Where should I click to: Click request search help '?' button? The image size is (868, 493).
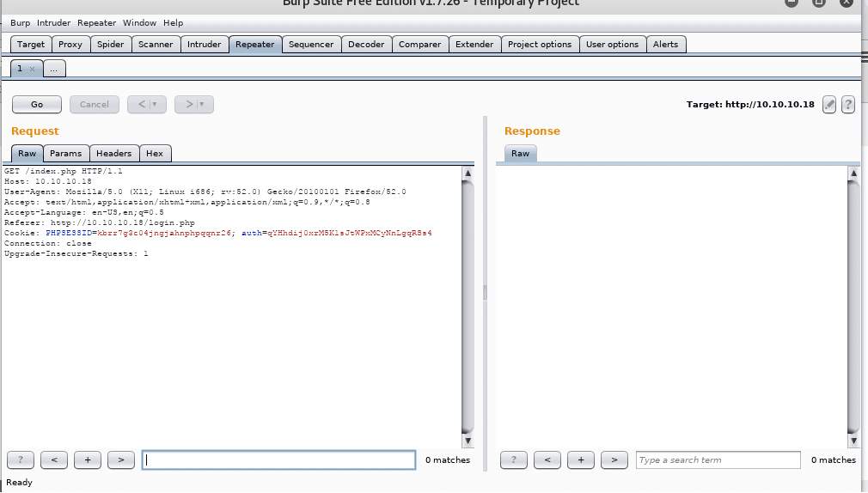(20, 460)
